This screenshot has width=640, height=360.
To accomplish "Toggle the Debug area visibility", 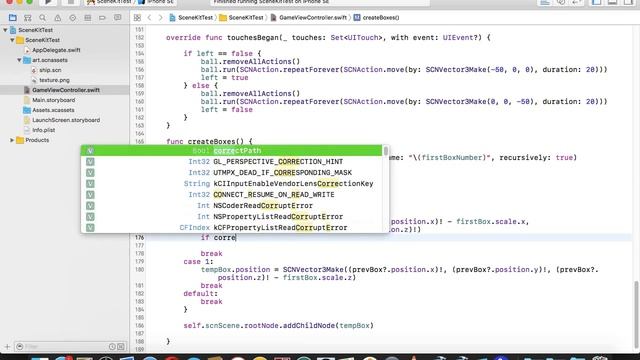I will click(612, 2).
